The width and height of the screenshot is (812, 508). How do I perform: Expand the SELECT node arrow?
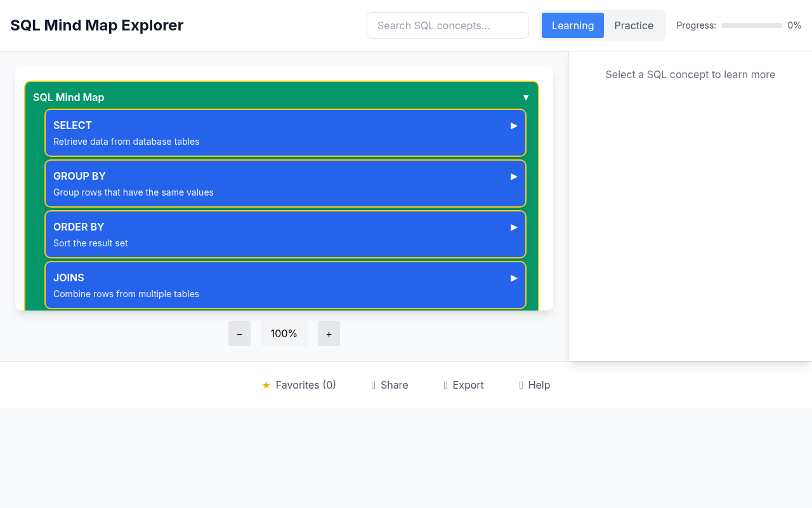[513, 125]
